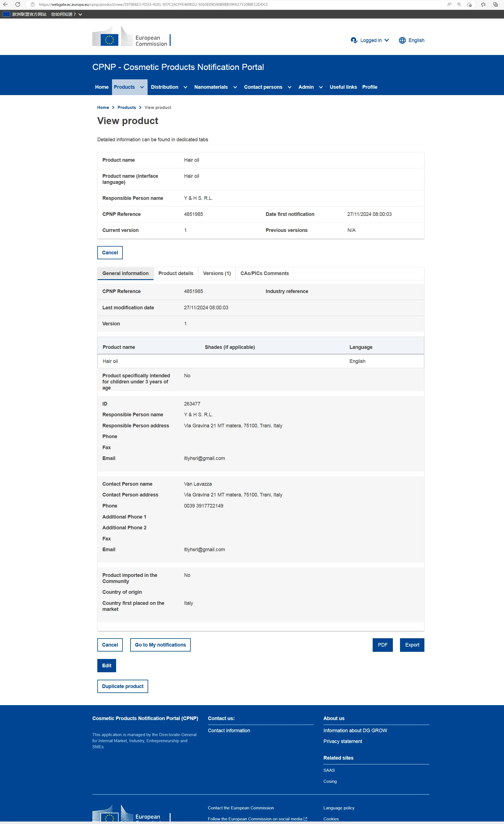Open the read aloud icon in the address bar
This screenshot has width=504, height=824.
[x=449, y=4]
